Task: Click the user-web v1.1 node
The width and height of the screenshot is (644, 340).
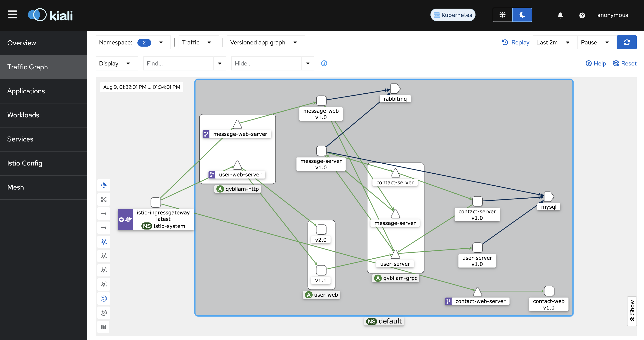Action: click(x=321, y=270)
